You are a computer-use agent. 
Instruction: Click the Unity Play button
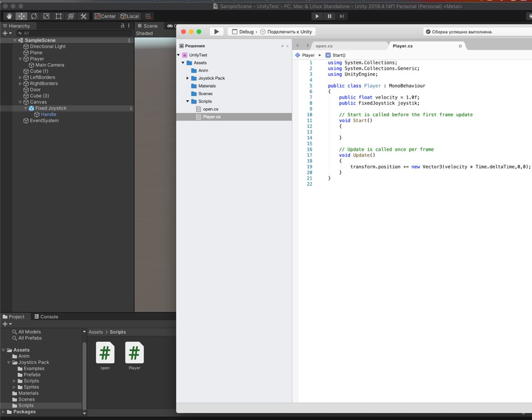[317, 16]
